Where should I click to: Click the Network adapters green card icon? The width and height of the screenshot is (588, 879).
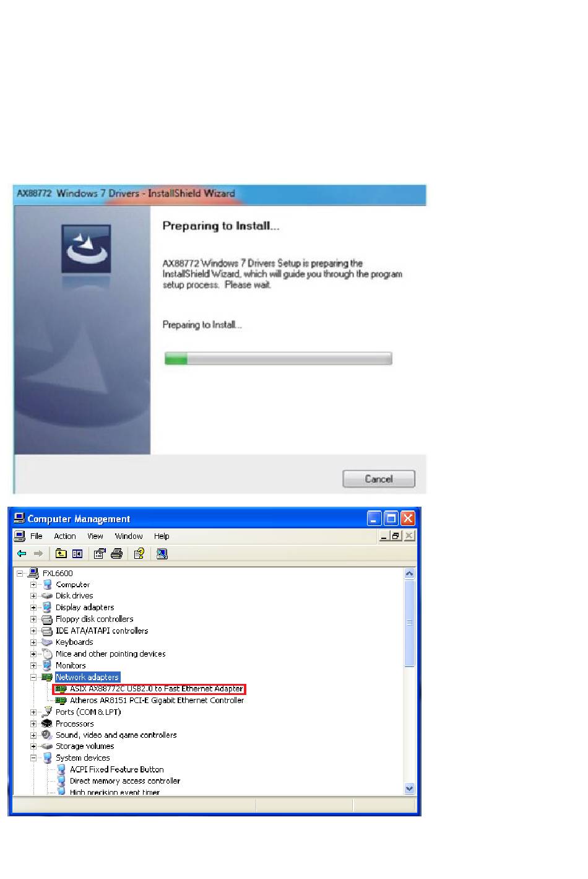click(x=47, y=678)
